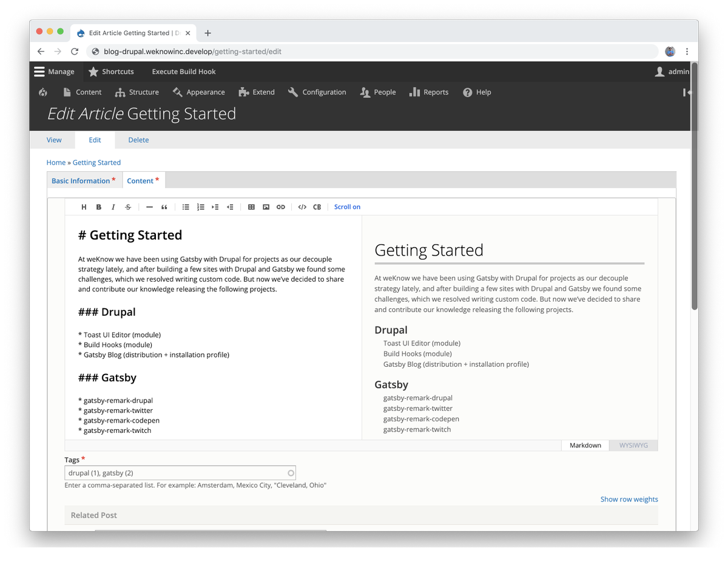The width and height of the screenshot is (728, 570).
Task: Open Help admin section
Action: (477, 92)
